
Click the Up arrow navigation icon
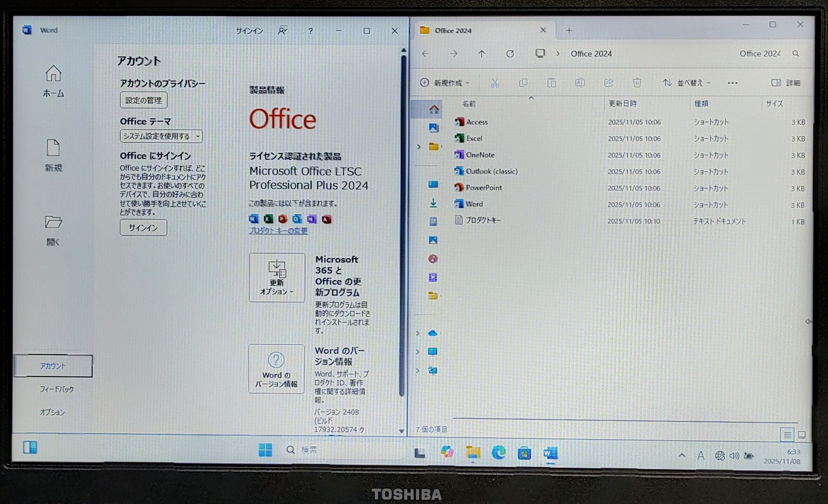[481, 54]
